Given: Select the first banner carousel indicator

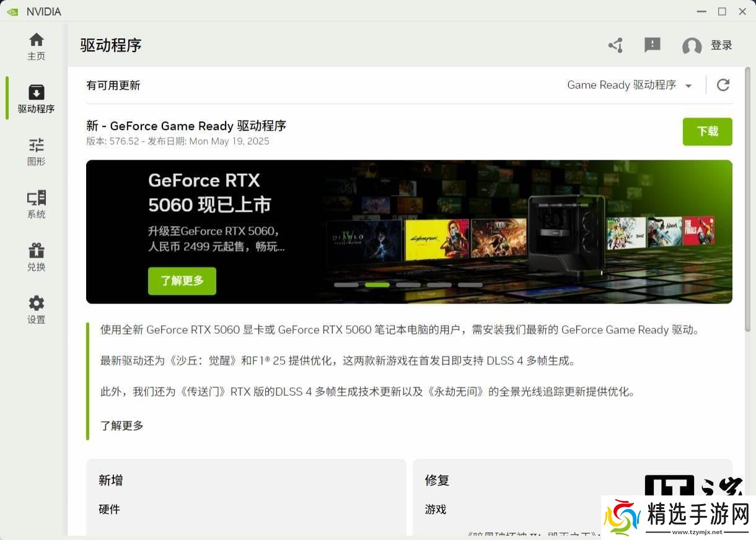Looking at the screenshot, I should 346,285.
